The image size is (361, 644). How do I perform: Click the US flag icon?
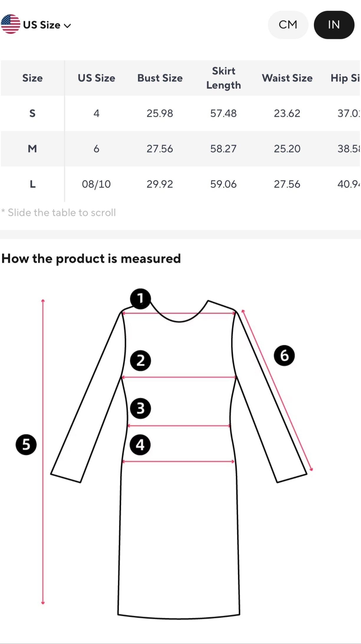pyautogui.click(x=11, y=24)
